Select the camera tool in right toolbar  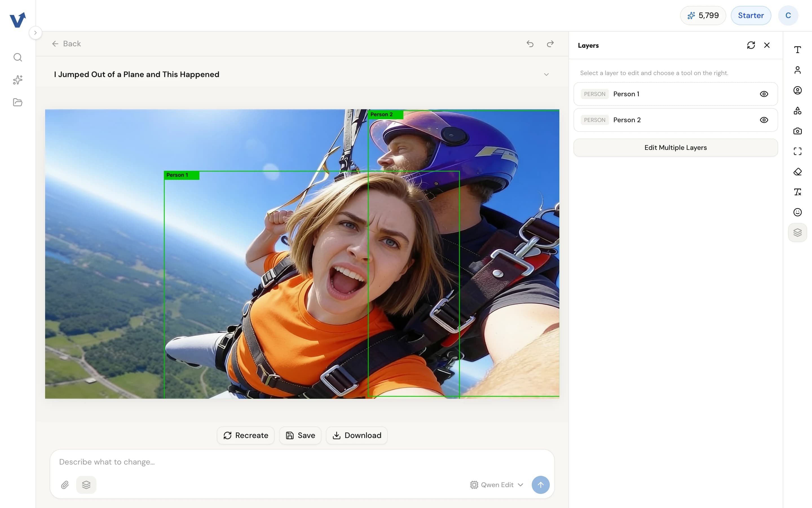797,131
